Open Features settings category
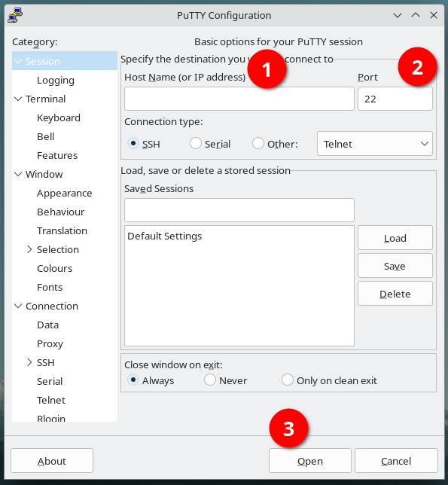The height and width of the screenshot is (485, 448). 57,155
